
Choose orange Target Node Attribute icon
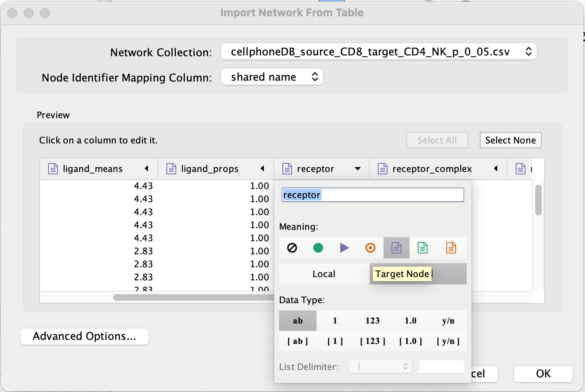pyautogui.click(x=451, y=248)
